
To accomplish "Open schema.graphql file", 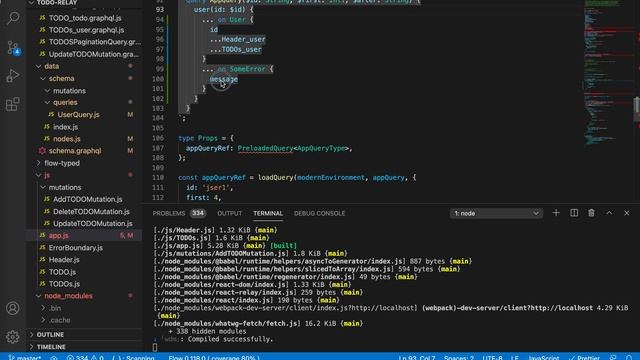I will point(75,151).
